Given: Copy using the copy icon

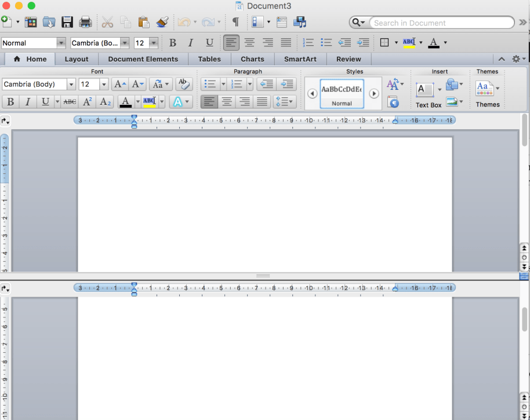Looking at the screenshot, I should pos(125,21).
